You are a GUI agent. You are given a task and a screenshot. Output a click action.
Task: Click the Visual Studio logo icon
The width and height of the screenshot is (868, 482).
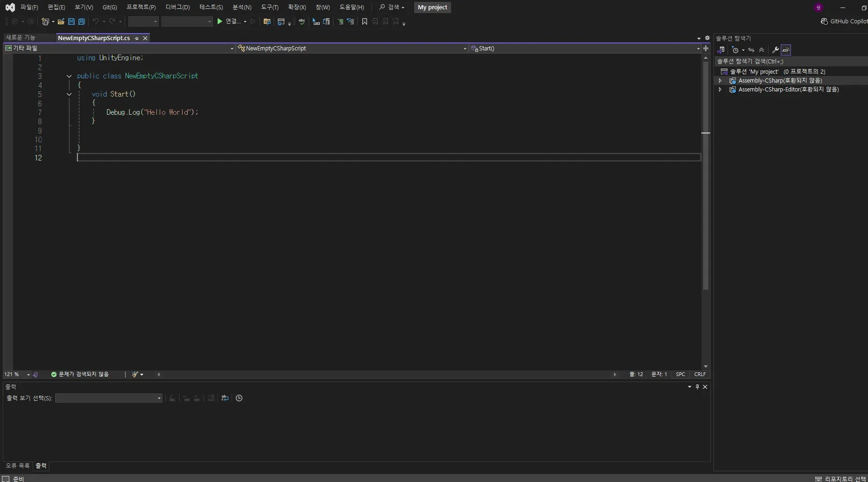(10, 7)
